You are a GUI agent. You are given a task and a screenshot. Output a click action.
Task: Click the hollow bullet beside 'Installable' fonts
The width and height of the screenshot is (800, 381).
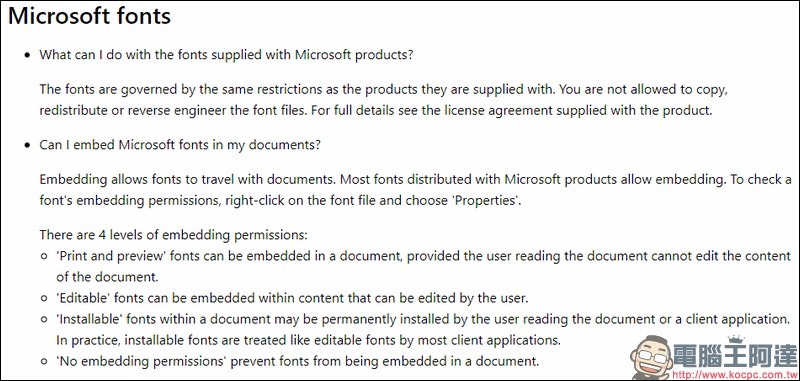pyautogui.click(x=44, y=320)
